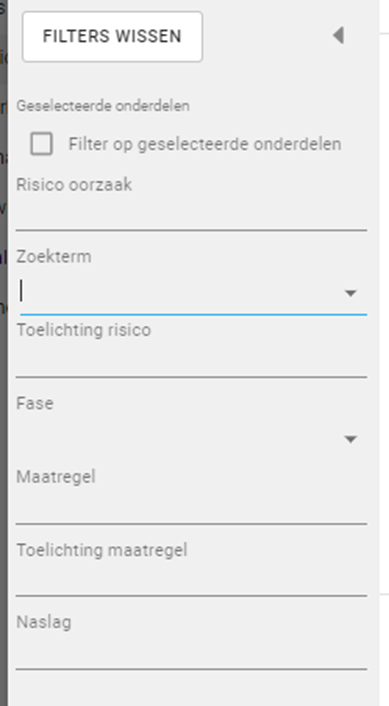Click the dimmed overlay strip beside the panel
The width and height of the screenshot is (389, 706).
[x=4, y=353]
